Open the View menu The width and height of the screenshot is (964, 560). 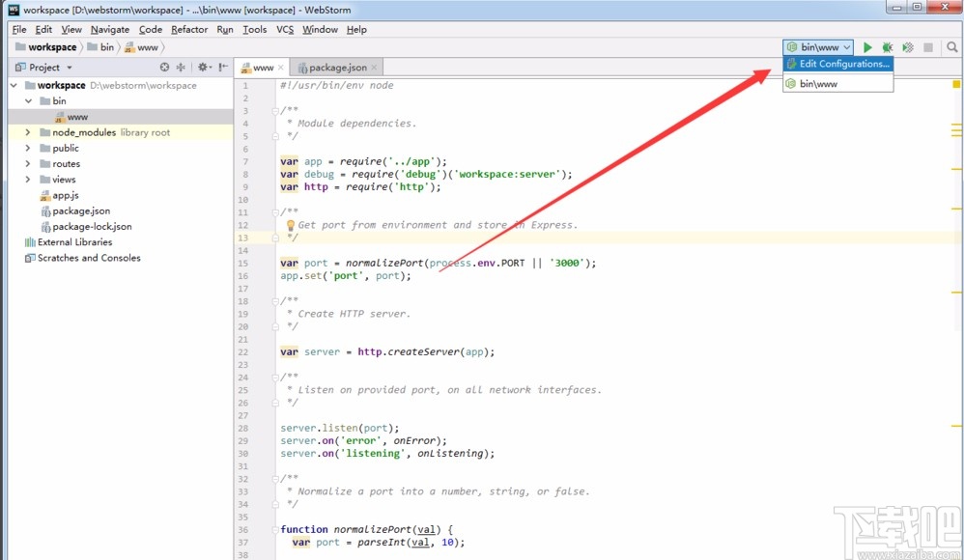pos(71,30)
